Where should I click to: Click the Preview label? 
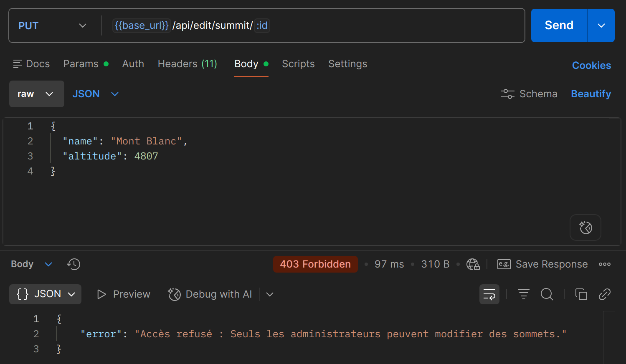[132, 294]
